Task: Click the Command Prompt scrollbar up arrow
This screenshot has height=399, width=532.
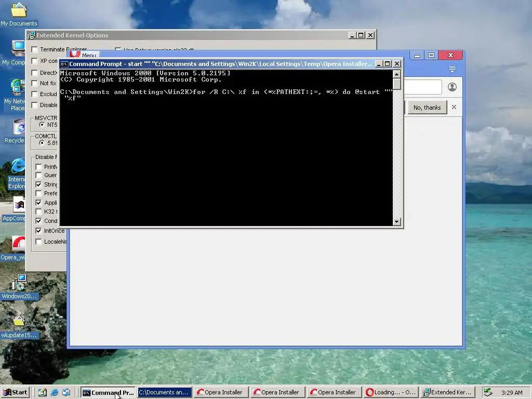Action: pos(396,74)
